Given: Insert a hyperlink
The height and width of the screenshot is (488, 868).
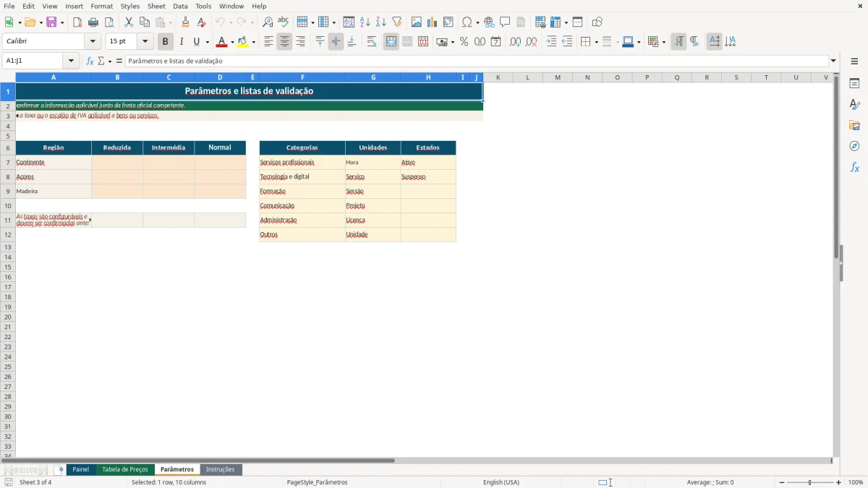Looking at the screenshot, I should (x=489, y=22).
